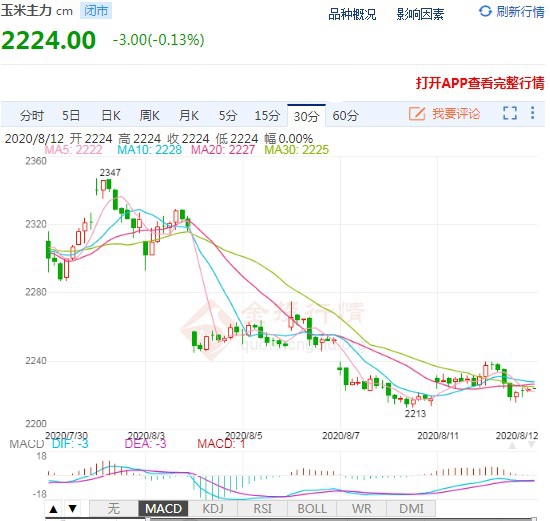Click the MA30: 2225 legend label
This screenshot has width=550, height=521.
[x=296, y=150]
